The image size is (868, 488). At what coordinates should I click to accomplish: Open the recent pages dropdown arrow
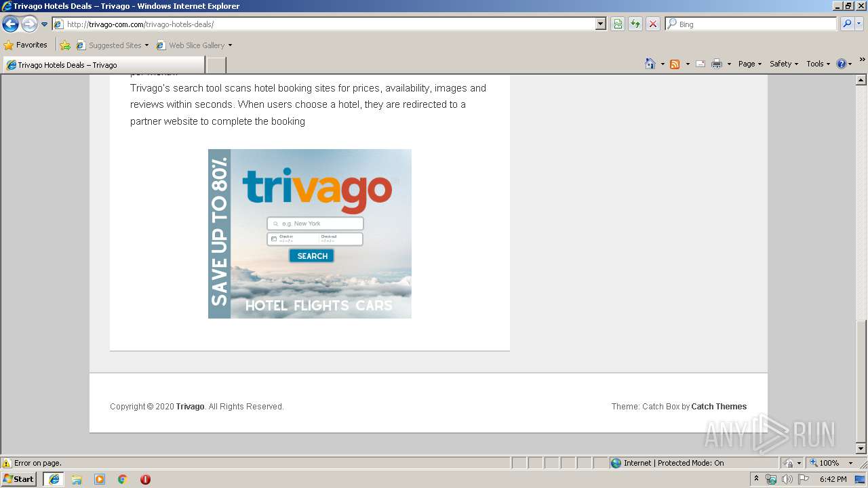(x=45, y=24)
